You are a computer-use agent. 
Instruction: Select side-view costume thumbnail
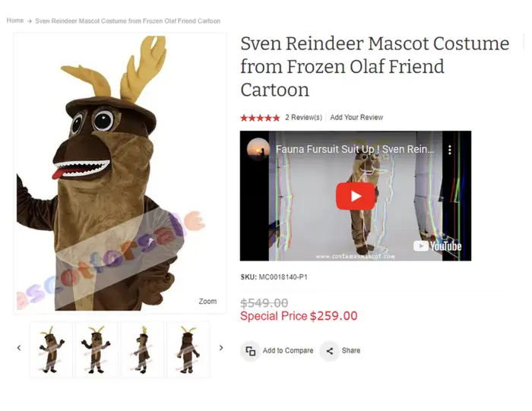click(x=143, y=349)
